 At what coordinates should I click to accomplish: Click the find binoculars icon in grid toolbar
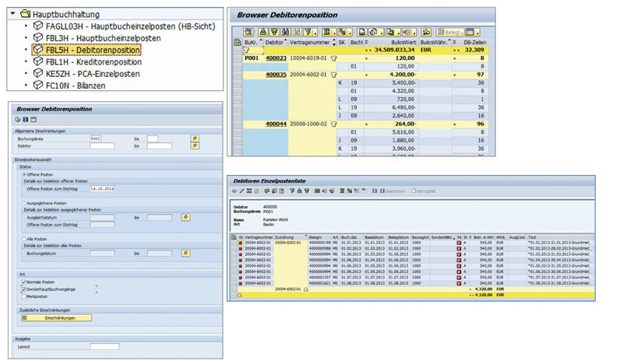(286, 32)
